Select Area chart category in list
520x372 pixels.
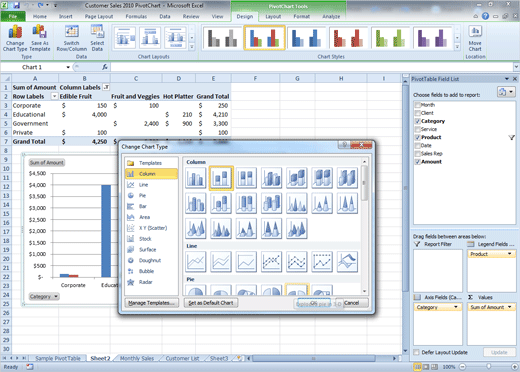tap(151, 217)
